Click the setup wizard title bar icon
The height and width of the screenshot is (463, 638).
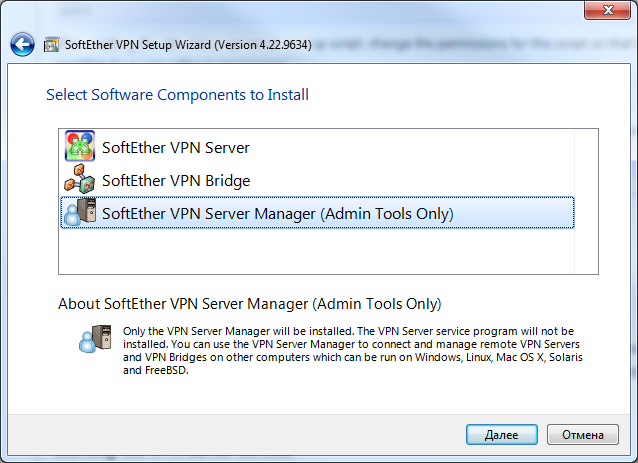coord(51,44)
